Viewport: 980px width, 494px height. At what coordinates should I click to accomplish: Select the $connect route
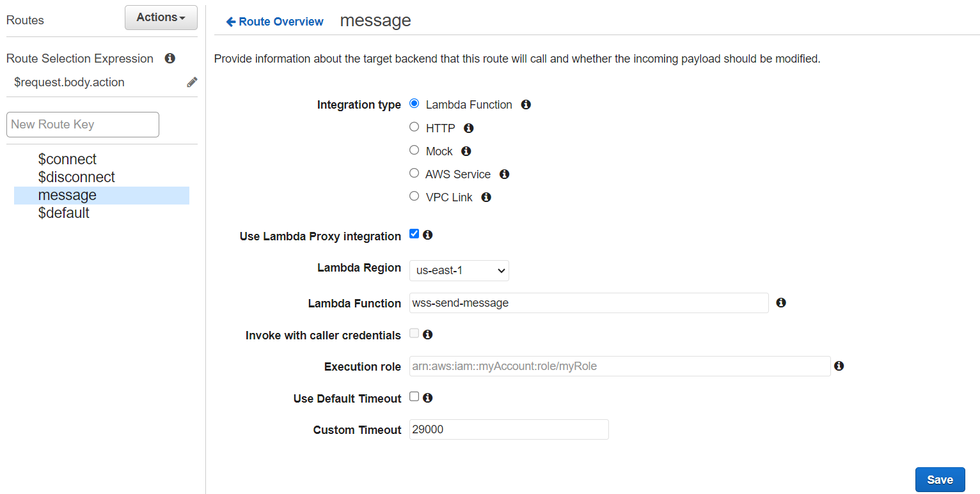coord(67,159)
